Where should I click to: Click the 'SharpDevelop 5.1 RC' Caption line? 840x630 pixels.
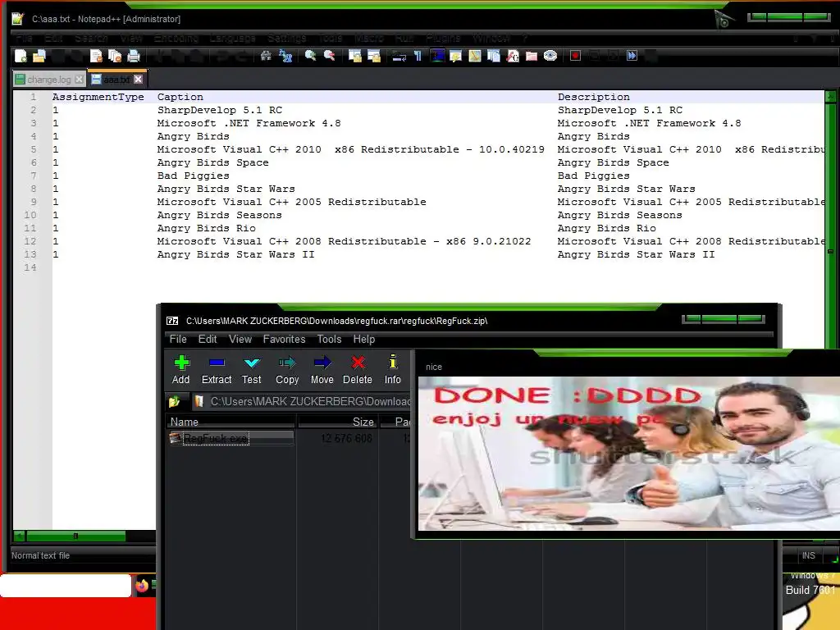220,110
